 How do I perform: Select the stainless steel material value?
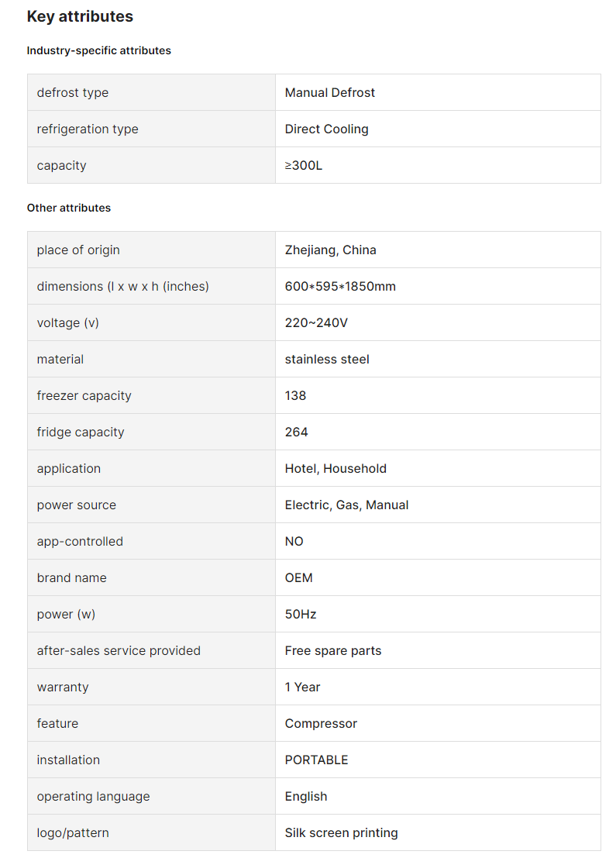[327, 359]
